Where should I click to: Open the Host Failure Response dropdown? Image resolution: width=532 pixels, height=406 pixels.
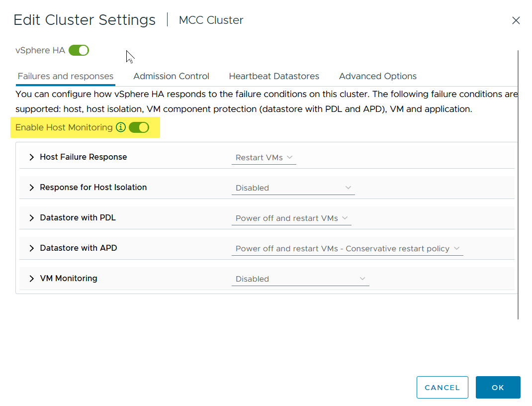point(264,158)
